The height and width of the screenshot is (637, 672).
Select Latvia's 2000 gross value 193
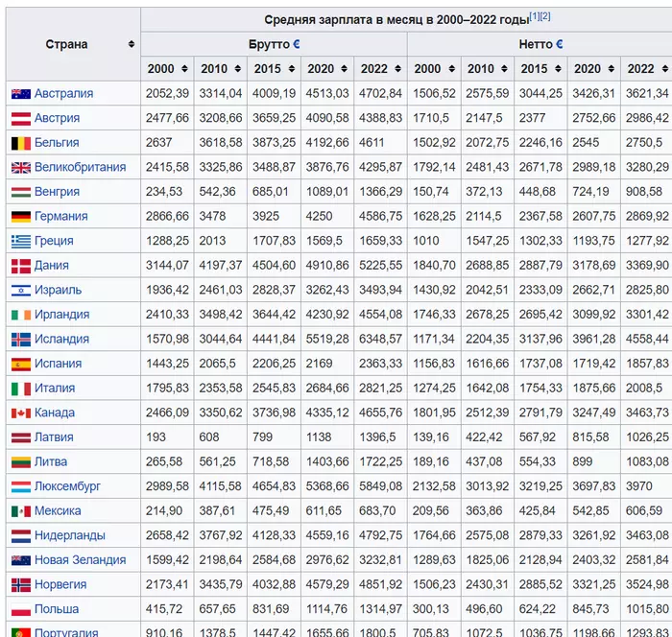click(x=156, y=436)
